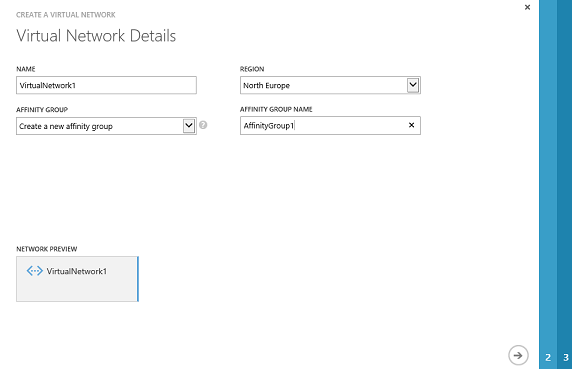Click the help icon beside Affinity Group
Screen dimensions: 572x369
pos(203,125)
